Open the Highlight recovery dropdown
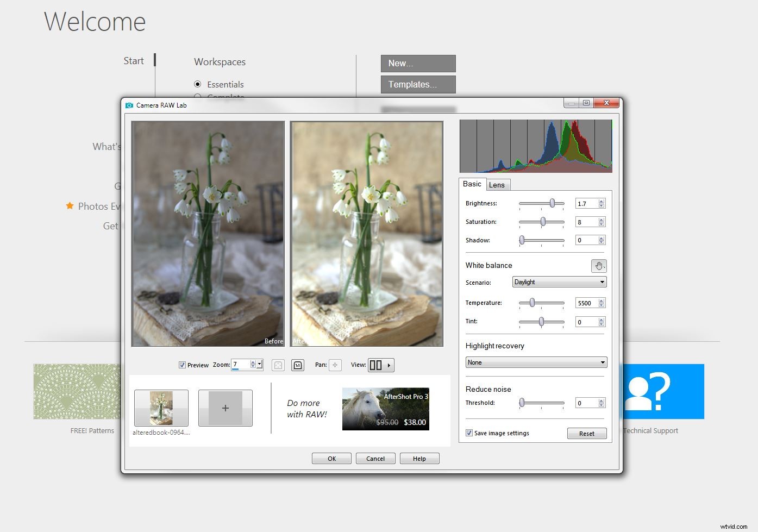 click(535, 362)
